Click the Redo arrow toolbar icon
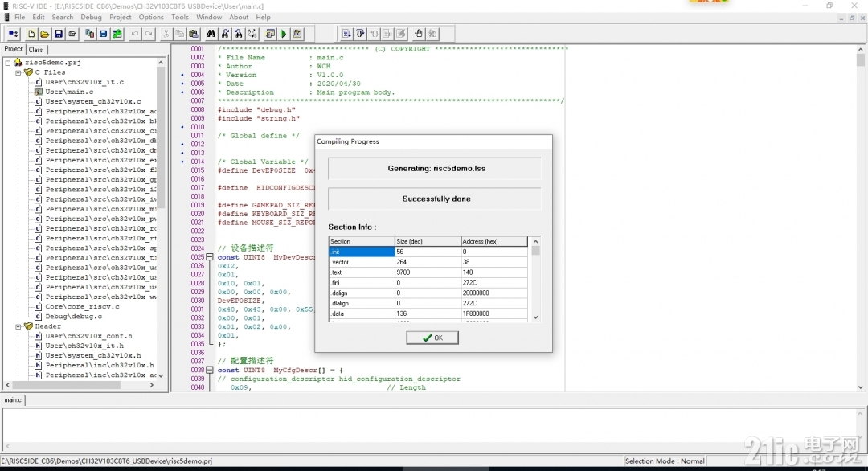 click(149, 34)
